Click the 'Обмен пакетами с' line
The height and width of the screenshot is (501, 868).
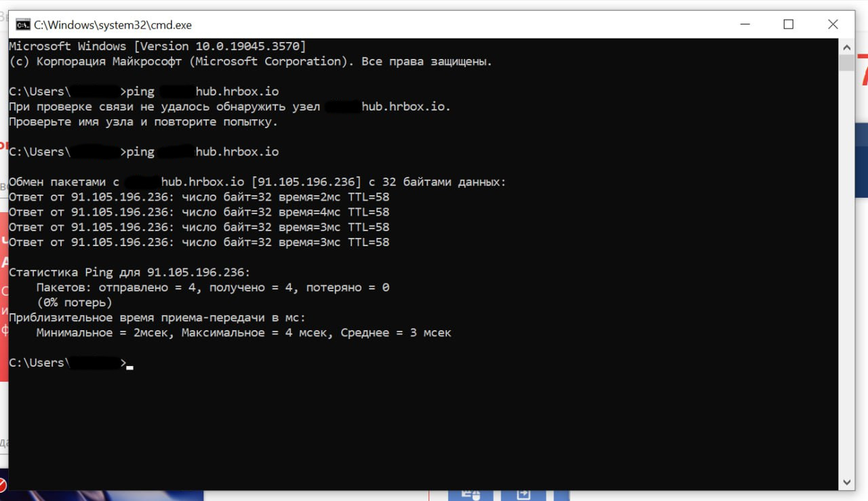(257, 182)
